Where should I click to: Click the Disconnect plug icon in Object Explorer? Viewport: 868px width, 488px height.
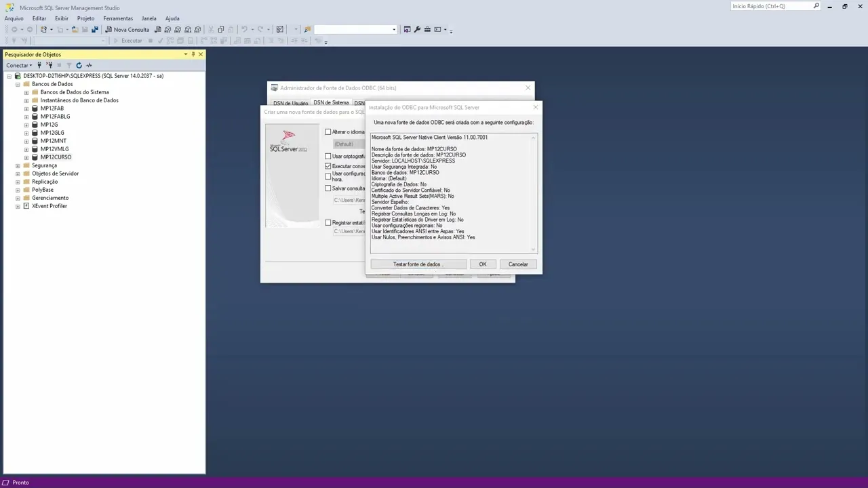click(x=49, y=65)
